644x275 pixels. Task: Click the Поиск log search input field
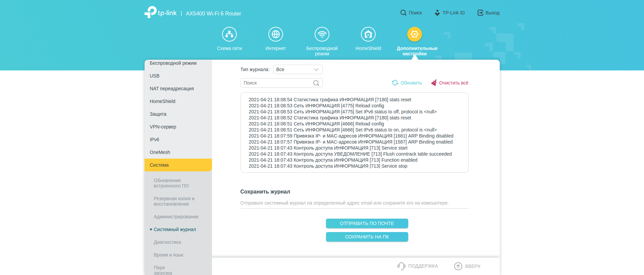[x=277, y=83]
